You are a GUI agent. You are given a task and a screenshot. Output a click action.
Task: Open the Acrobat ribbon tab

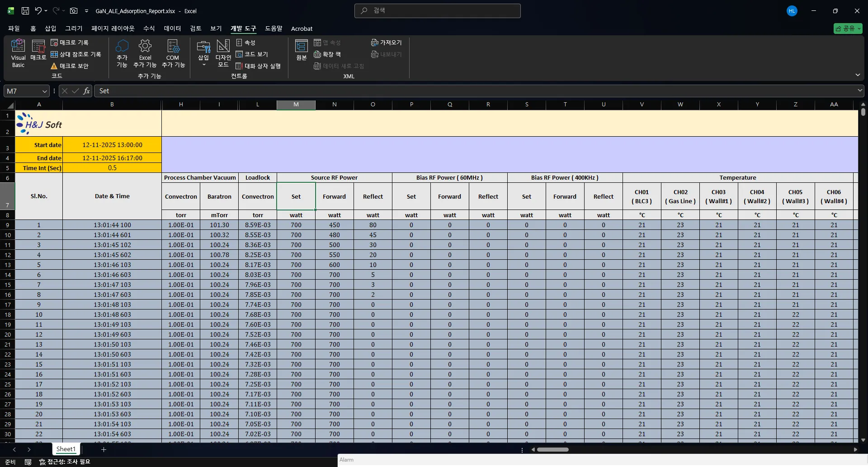pos(302,29)
